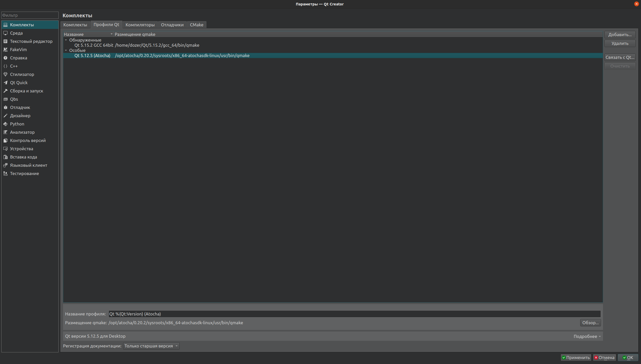Click the Добавить... button
Viewport: 641px width, 364px height.
click(x=620, y=35)
